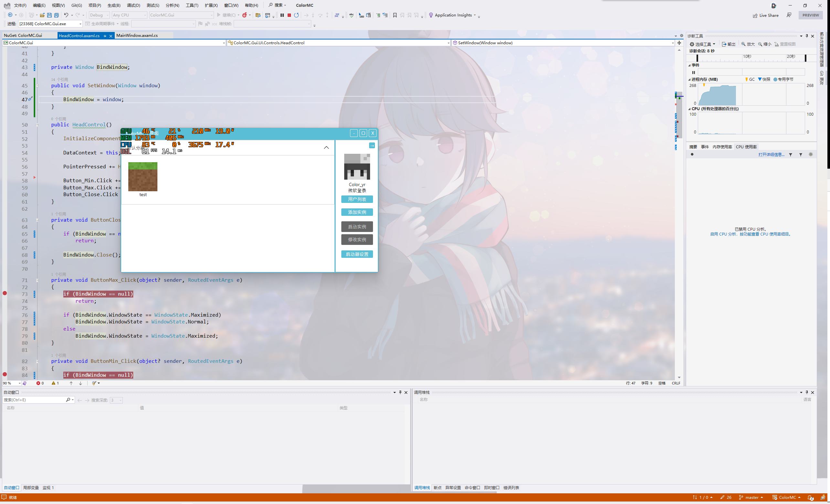Click the Hot Reload flame icon
Image resolution: width=830 pixels, height=504 pixels.
click(245, 15)
